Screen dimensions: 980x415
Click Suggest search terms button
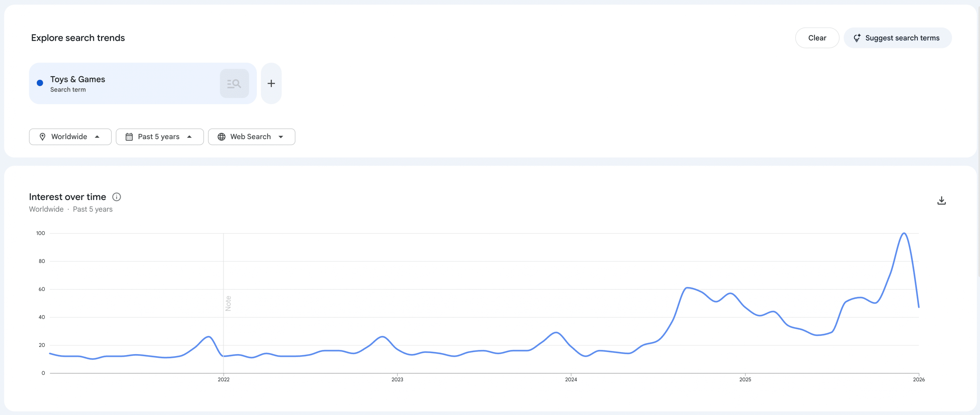click(897, 38)
